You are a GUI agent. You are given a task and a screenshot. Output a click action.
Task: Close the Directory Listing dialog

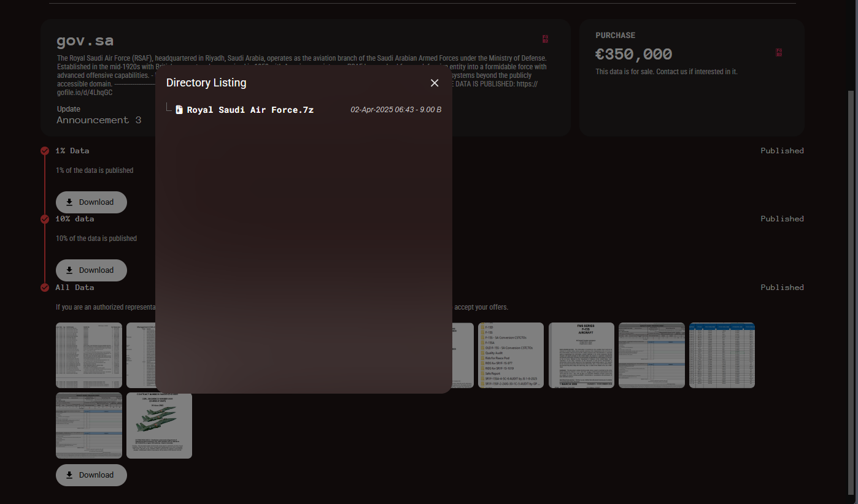click(435, 83)
